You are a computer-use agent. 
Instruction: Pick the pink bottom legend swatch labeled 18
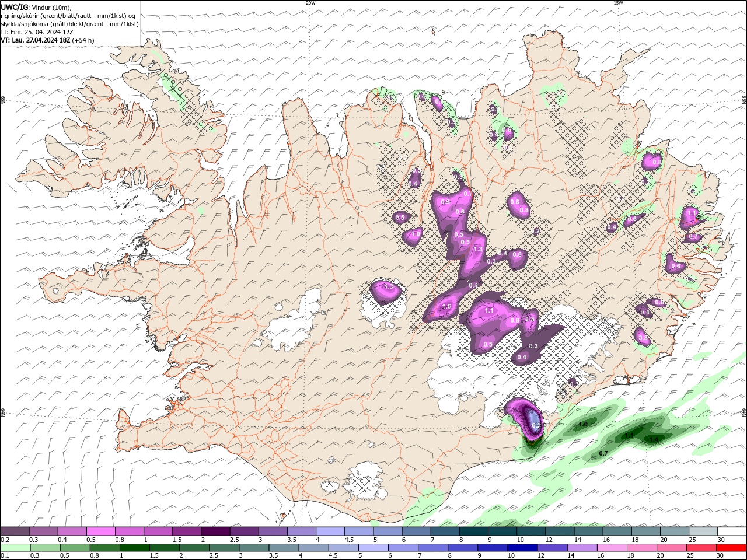[641, 548]
